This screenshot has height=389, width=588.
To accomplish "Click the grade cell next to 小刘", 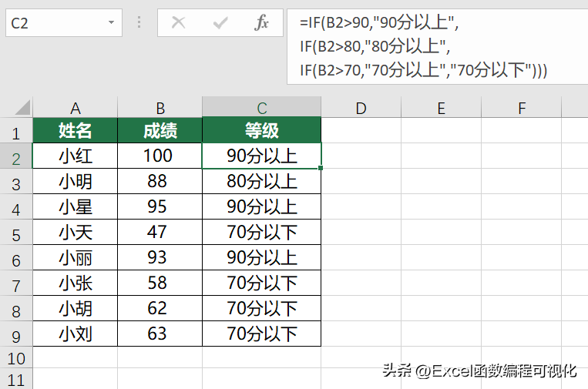I will pos(262,334).
